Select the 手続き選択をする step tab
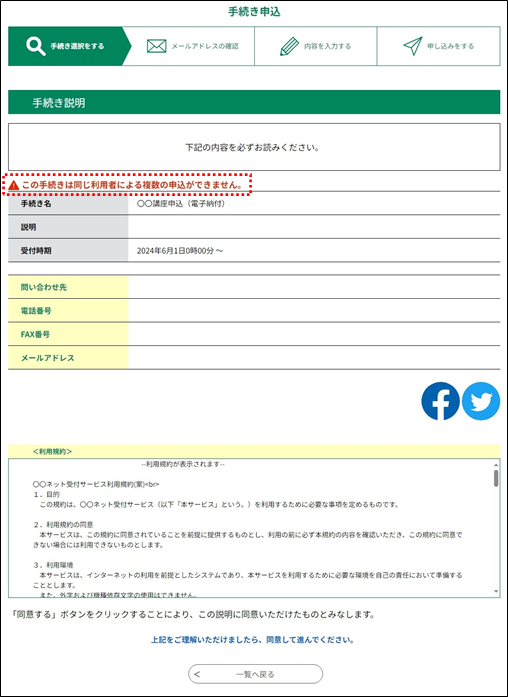The image size is (508, 697). pyautogui.click(x=69, y=46)
